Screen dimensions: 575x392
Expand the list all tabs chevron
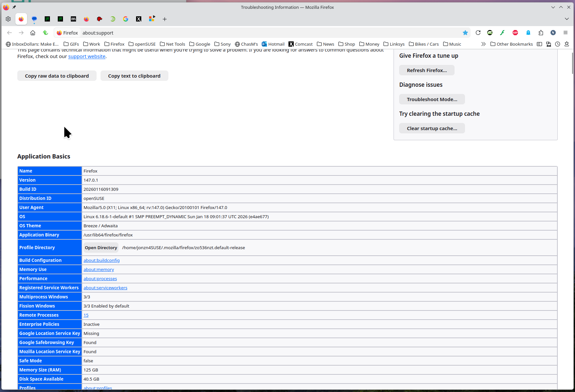pos(567,19)
